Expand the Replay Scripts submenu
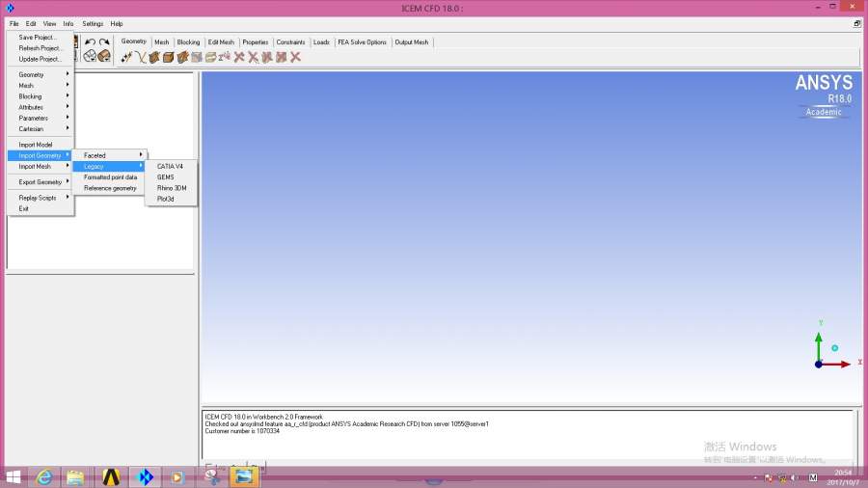 coord(41,198)
